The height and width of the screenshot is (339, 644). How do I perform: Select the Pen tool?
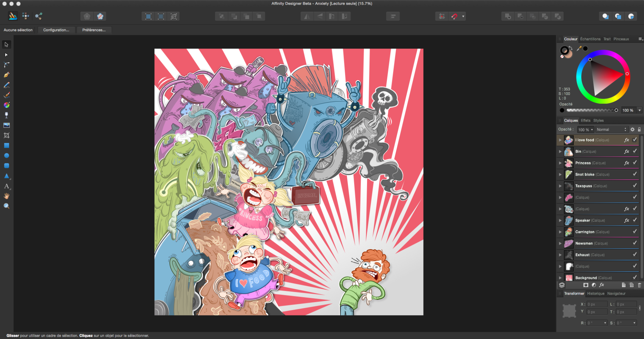pos(6,75)
